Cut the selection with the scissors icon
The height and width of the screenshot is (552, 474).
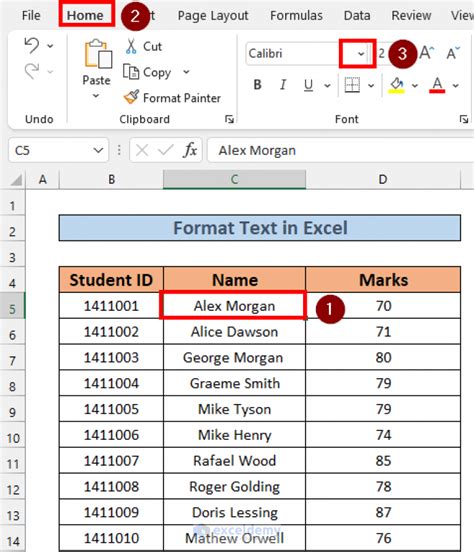tap(131, 46)
